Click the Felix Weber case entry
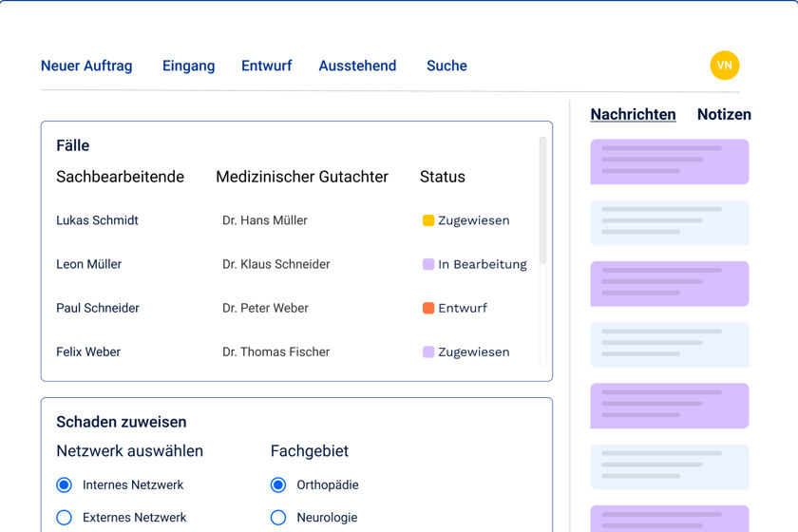The height and width of the screenshot is (532, 798). (x=88, y=351)
